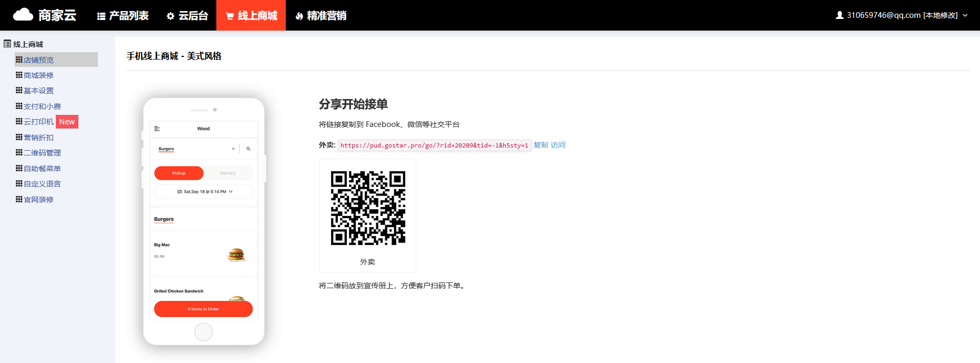Click the gear icon beside 云后台
Screen dimensions: 980x363
(170, 16)
